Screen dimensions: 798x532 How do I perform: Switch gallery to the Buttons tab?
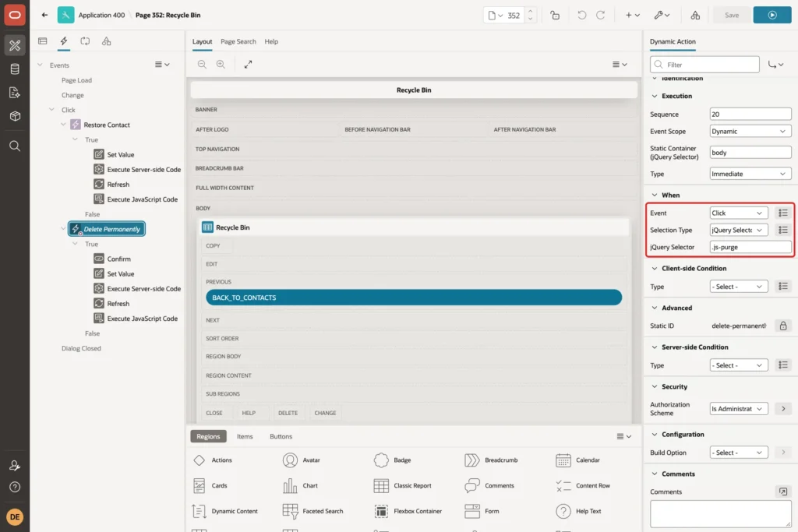click(281, 436)
